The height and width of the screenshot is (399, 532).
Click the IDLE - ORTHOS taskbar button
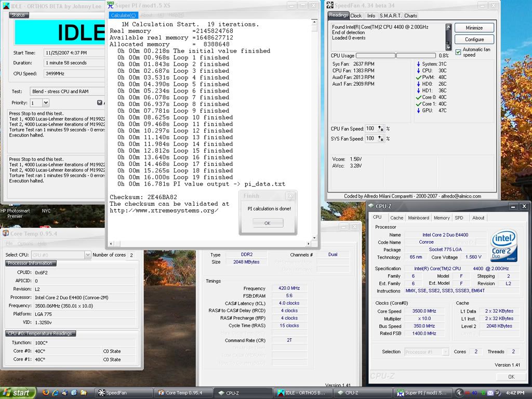click(x=303, y=393)
